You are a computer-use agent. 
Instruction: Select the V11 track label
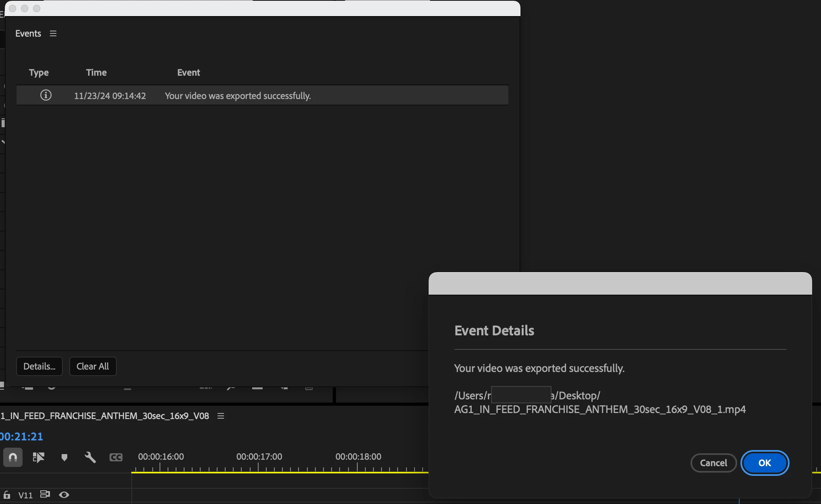[x=25, y=495]
